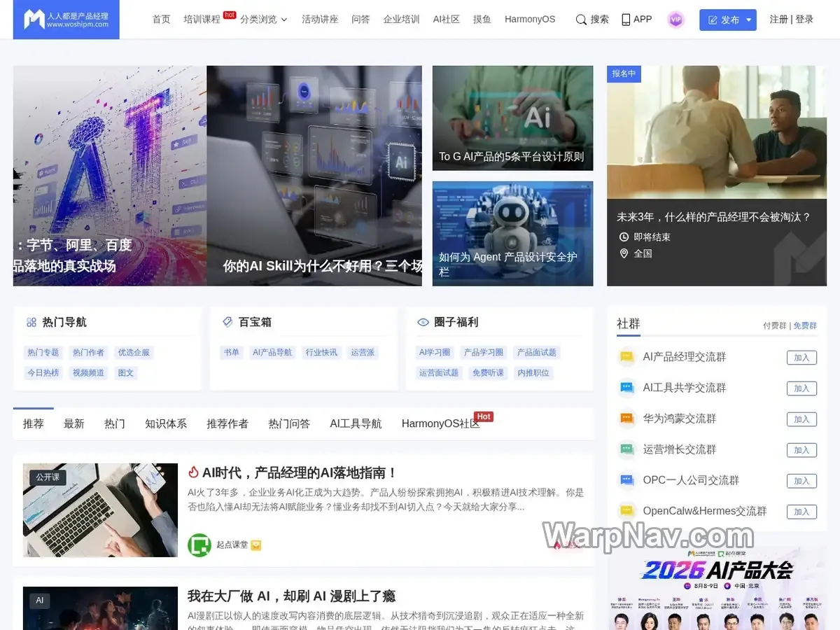Join the 运营增长交流群 via 加入
840x630 pixels.
click(801, 450)
